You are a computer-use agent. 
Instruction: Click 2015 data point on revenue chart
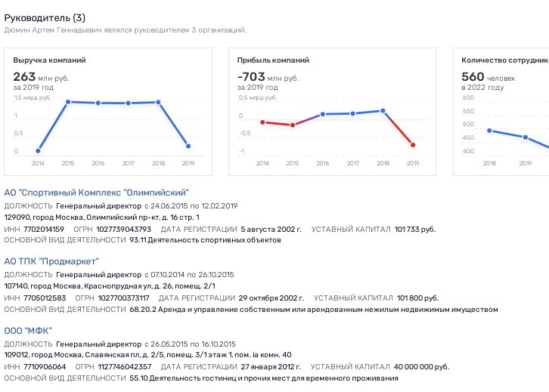coord(68,102)
